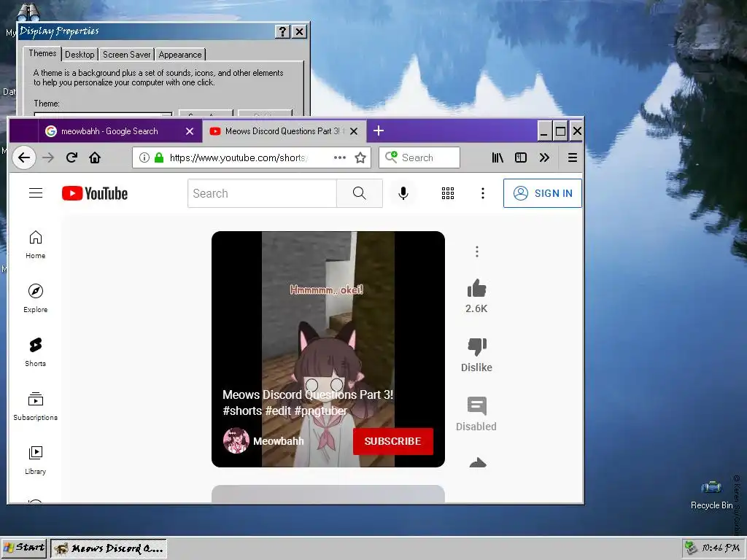Focus the YouTube search field

click(262, 193)
